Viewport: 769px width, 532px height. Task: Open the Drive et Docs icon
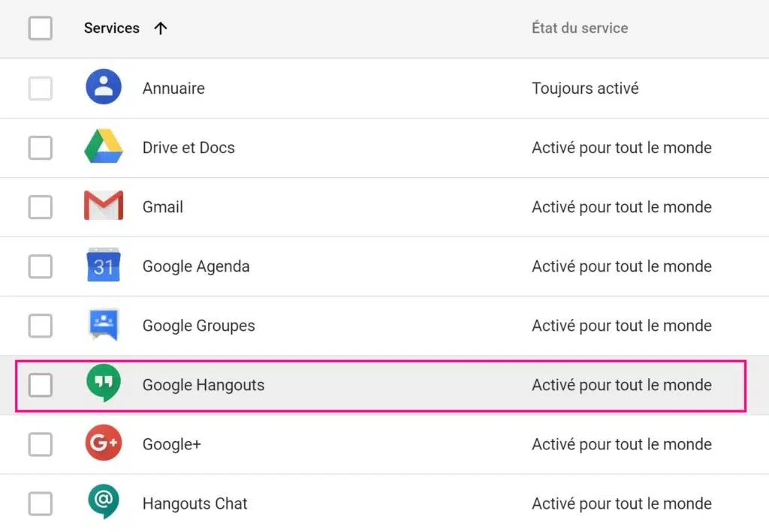point(104,146)
